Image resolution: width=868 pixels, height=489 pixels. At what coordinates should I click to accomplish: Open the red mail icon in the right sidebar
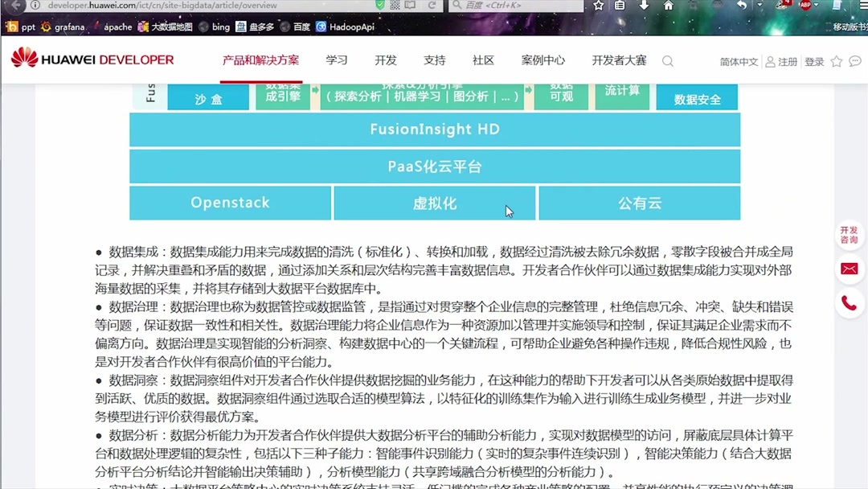click(850, 269)
